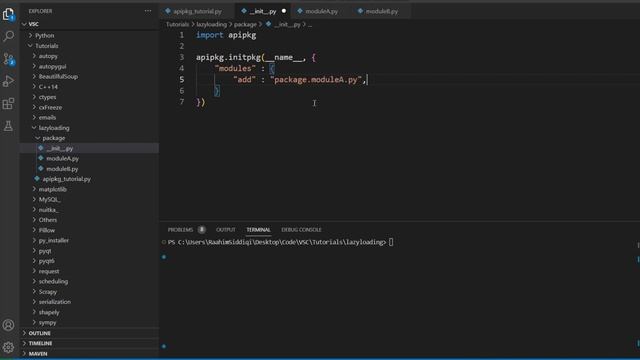Click the Python file icon of moduleA.py in tree
Viewport: 640px width, 360px height.
41,158
